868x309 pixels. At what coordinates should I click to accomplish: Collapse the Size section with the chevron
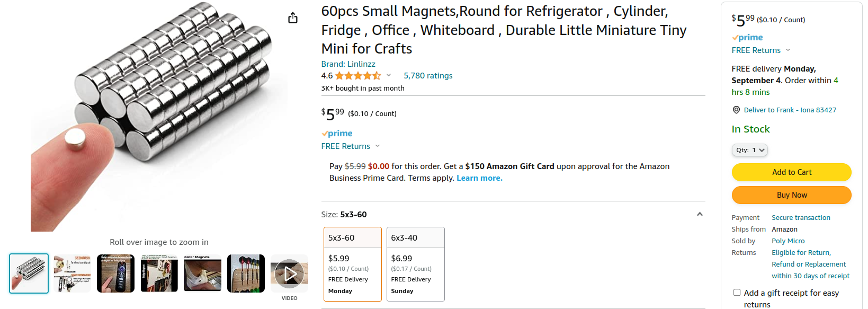click(699, 214)
